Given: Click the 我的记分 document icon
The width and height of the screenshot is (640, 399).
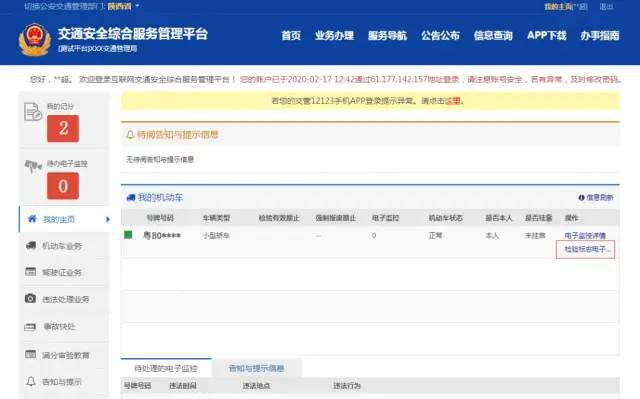Looking at the screenshot, I should click(33, 112).
